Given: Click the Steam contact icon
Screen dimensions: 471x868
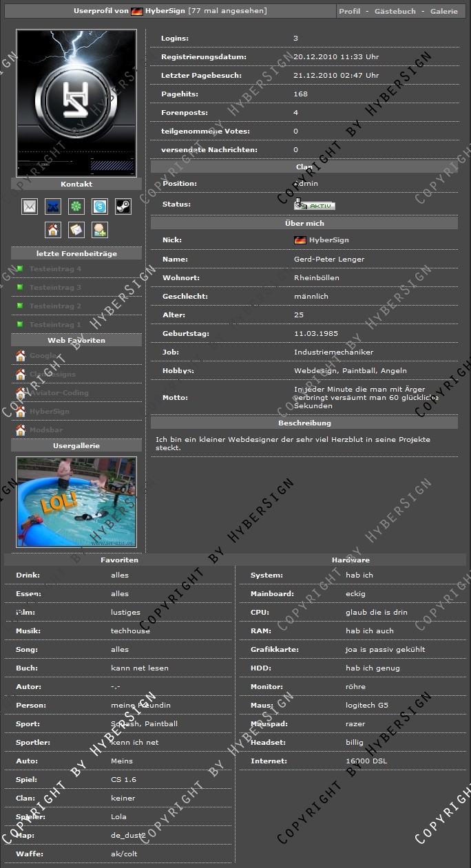Looking at the screenshot, I should 123,206.
